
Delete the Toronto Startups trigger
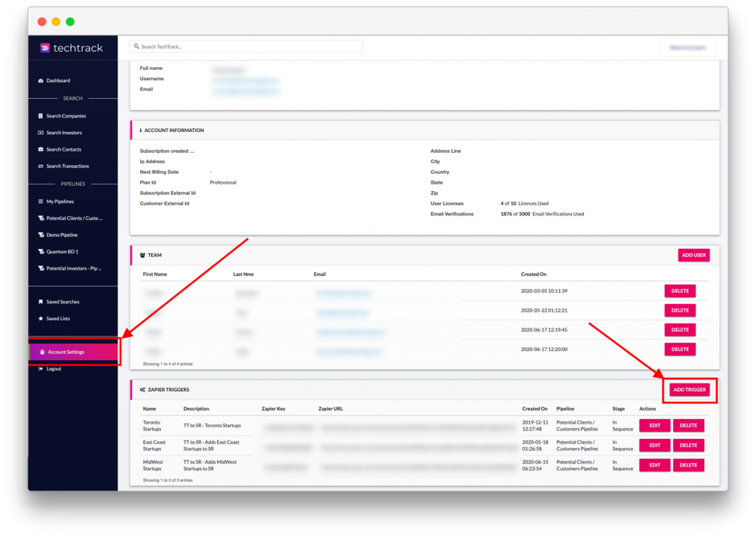689,426
